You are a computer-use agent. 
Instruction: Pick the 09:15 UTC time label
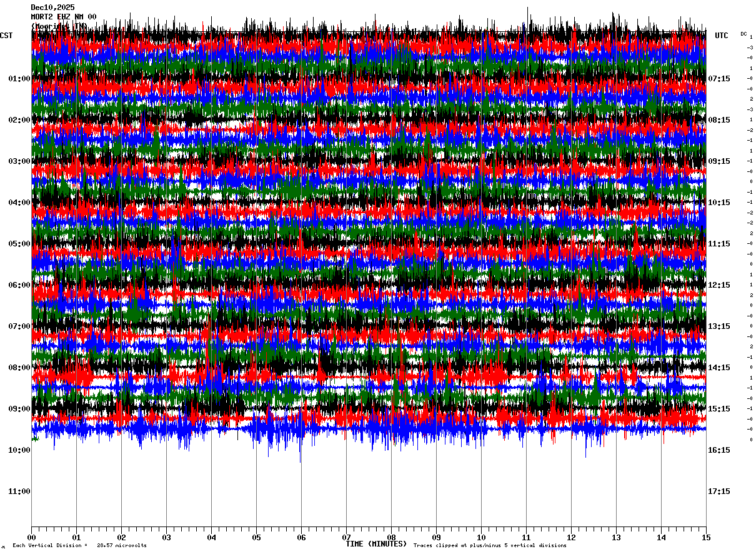point(719,161)
